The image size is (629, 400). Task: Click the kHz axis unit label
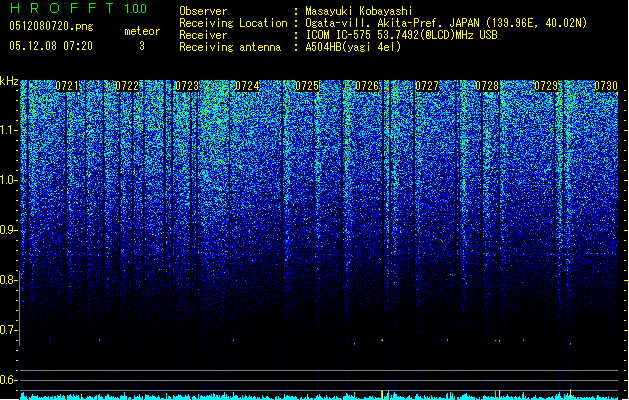point(9,81)
